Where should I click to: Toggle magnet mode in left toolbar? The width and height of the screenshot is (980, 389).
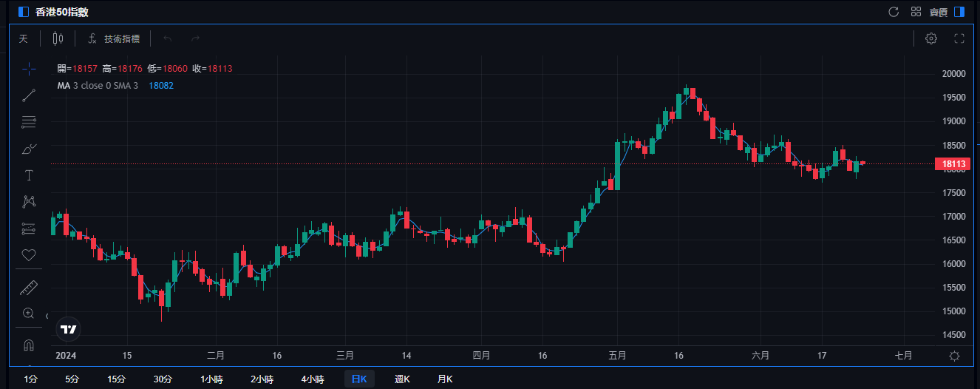pyautogui.click(x=29, y=345)
